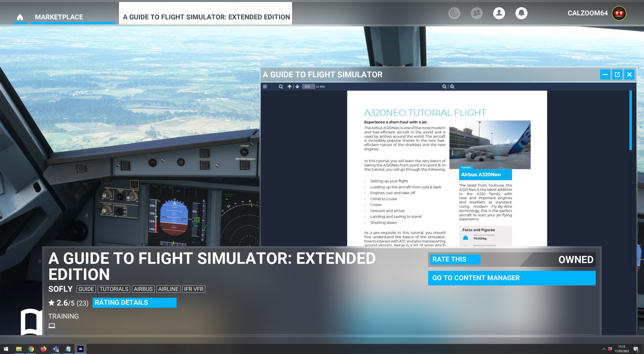
Task: Click the TUTORIALS tag filter label
Action: click(113, 289)
